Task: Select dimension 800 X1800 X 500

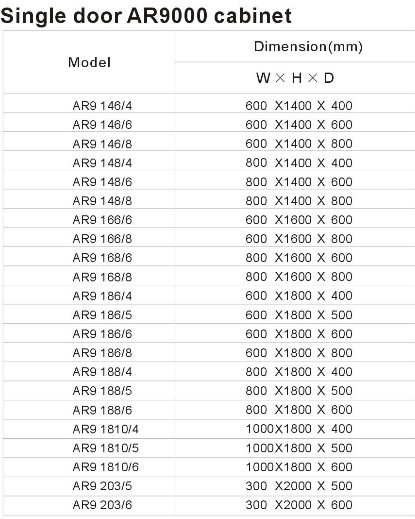Action: [x=299, y=391]
